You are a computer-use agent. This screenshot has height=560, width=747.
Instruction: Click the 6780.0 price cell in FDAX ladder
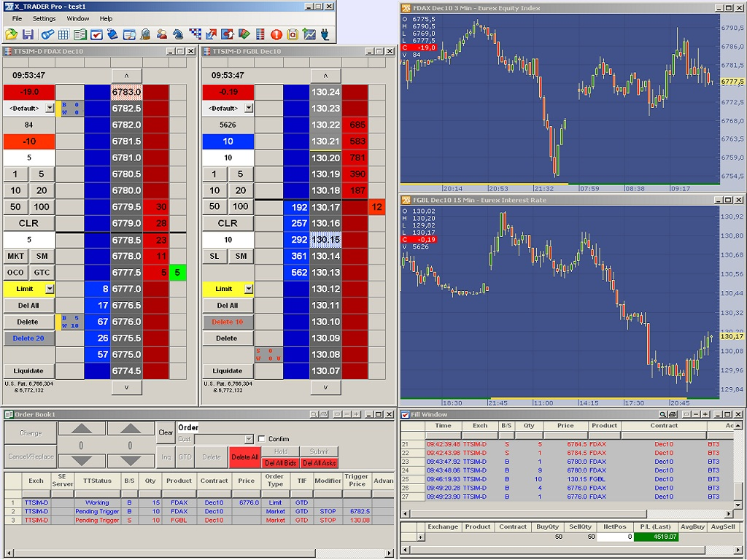[x=127, y=190]
